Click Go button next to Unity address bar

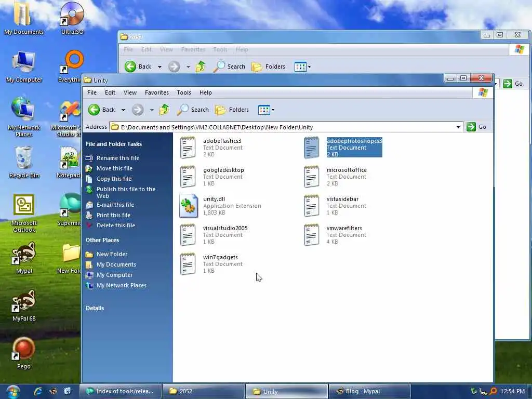pos(476,127)
